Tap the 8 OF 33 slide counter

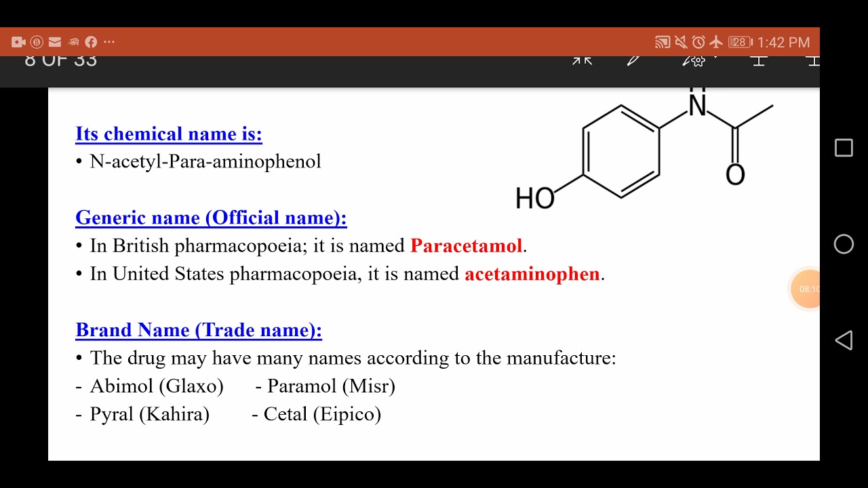pos(60,61)
